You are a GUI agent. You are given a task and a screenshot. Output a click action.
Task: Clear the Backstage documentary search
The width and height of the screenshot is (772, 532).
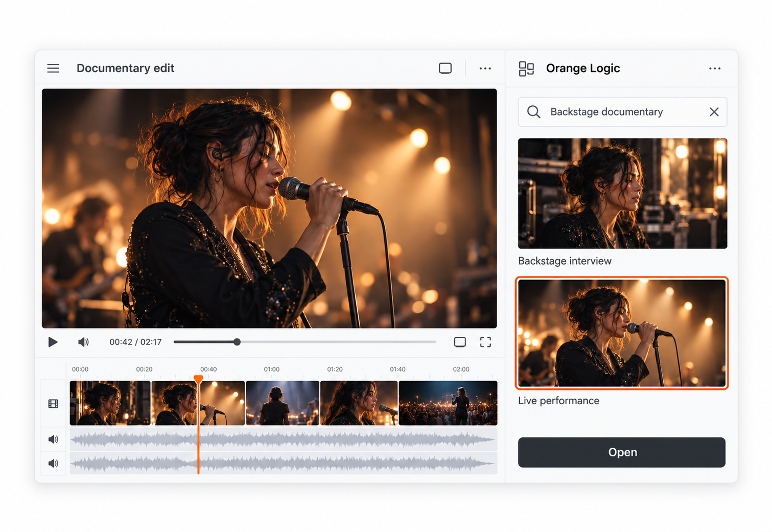point(714,112)
